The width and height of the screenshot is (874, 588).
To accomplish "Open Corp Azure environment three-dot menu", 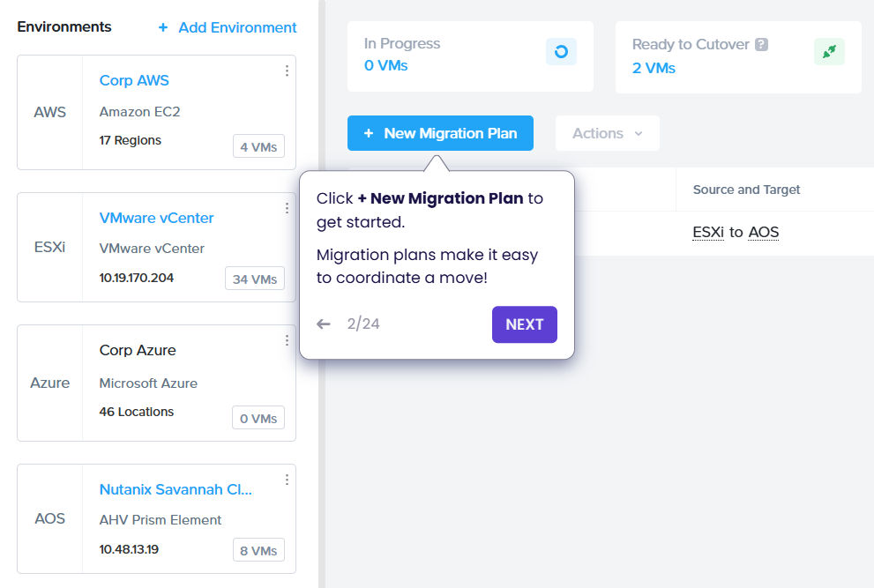I will point(287,340).
